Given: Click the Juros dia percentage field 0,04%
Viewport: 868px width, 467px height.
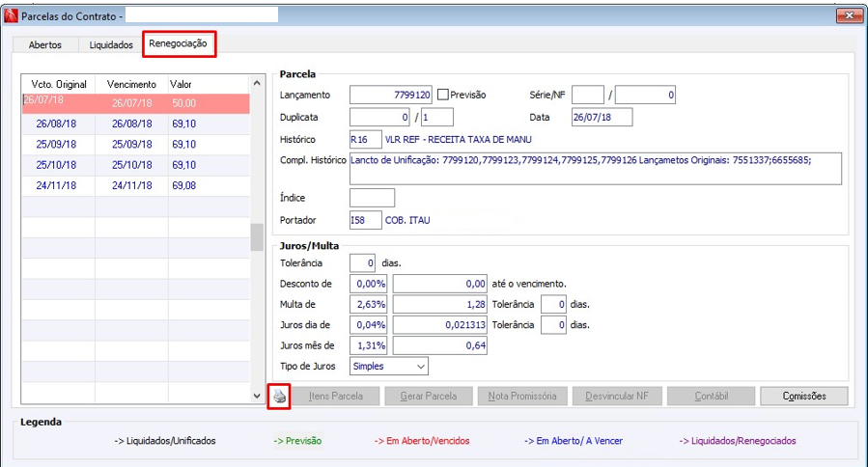Looking at the screenshot, I should pyautogui.click(x=368, y=325).
